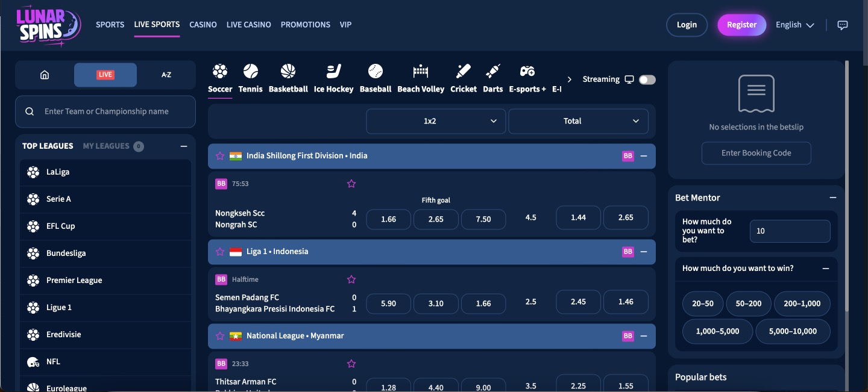Go to the Casino menu item
The image size is (868, 392).
[203, 25]
